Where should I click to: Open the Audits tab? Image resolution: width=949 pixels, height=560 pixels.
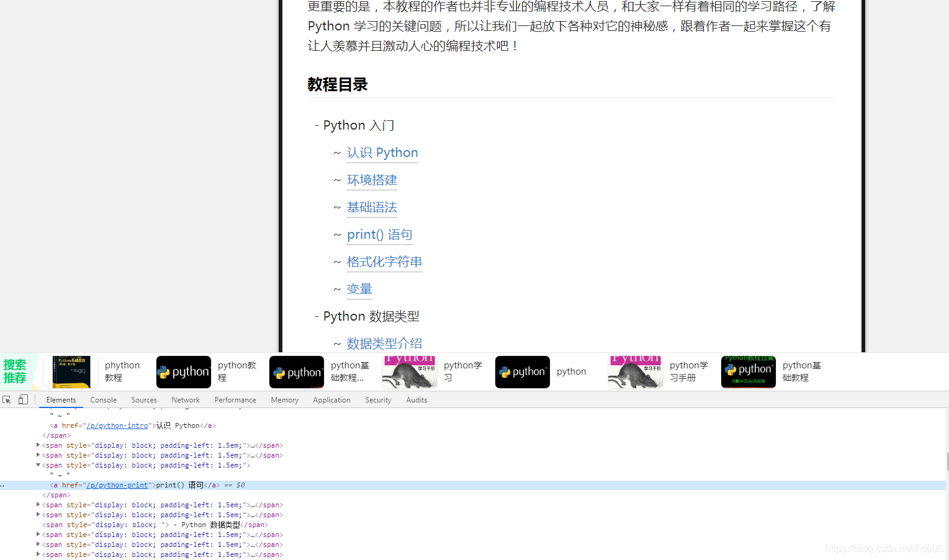click(x=416, y=400)
